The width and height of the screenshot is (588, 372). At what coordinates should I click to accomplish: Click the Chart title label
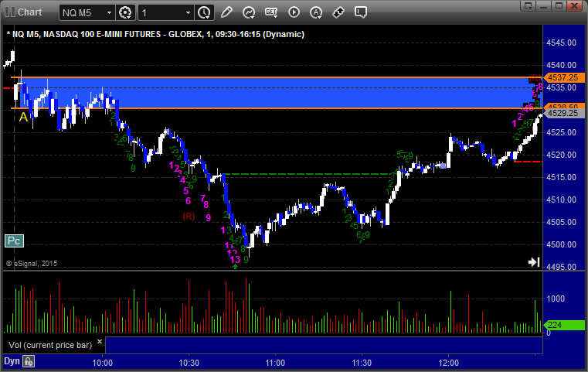pos(29,12)
